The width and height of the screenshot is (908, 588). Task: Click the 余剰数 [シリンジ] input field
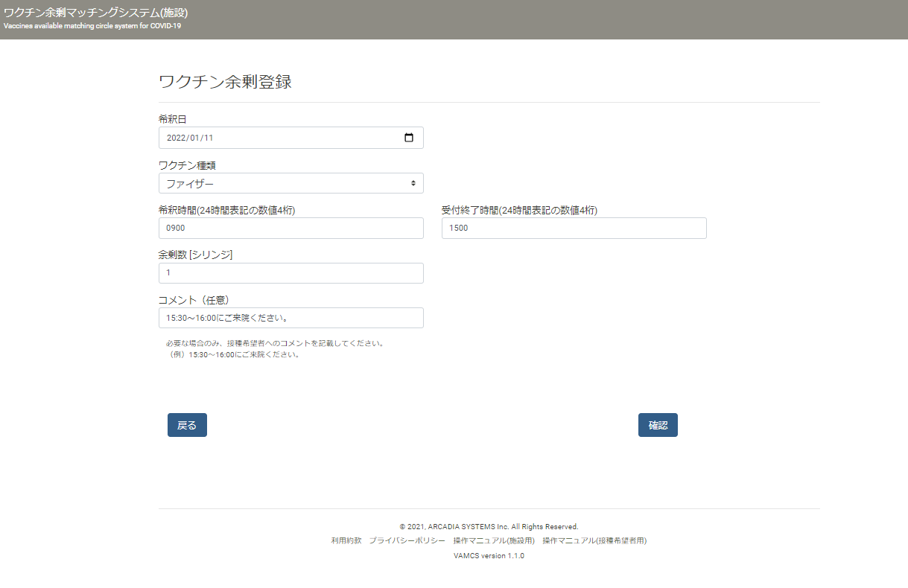point(291,273)
